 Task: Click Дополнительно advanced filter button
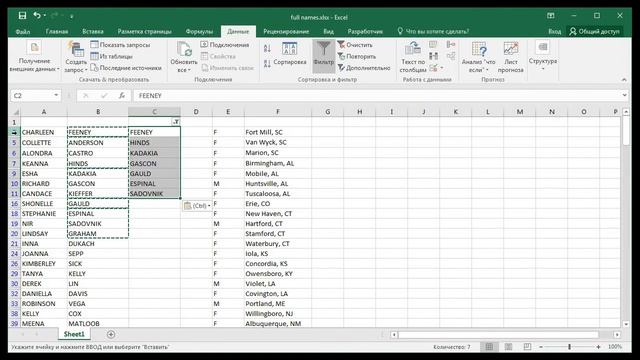click(364, 68)
